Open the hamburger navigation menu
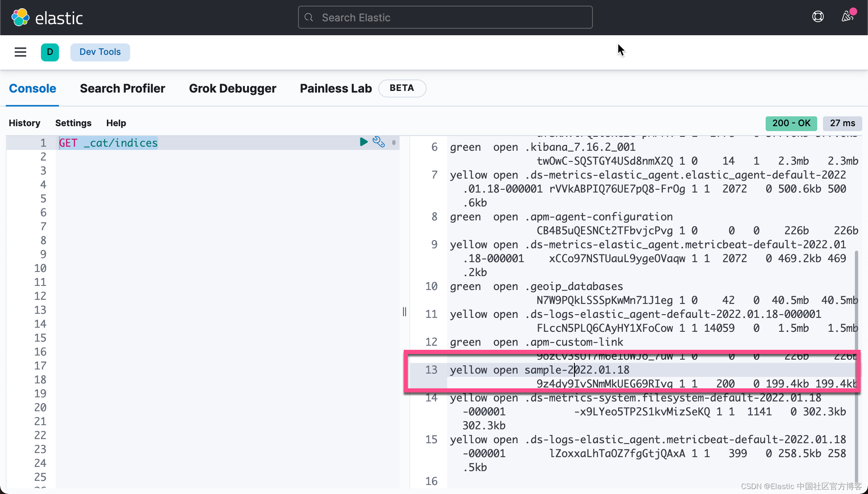 point(20,52)
